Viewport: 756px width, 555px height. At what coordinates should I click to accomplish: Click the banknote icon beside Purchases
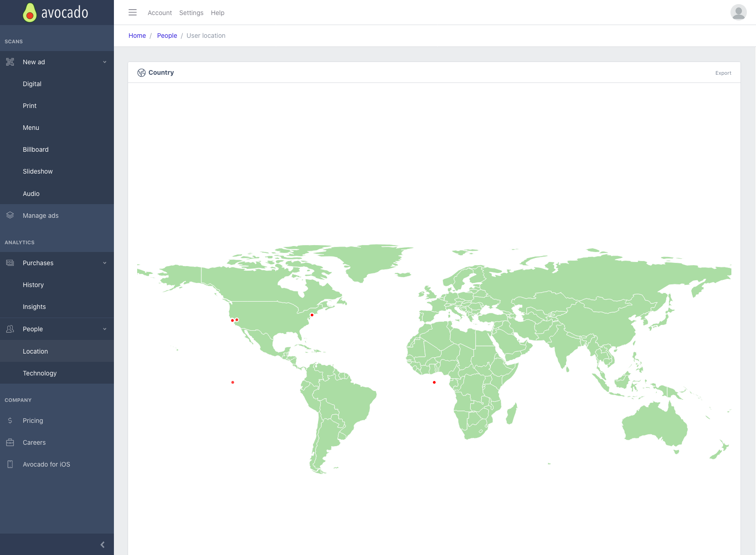pos(10,263)
